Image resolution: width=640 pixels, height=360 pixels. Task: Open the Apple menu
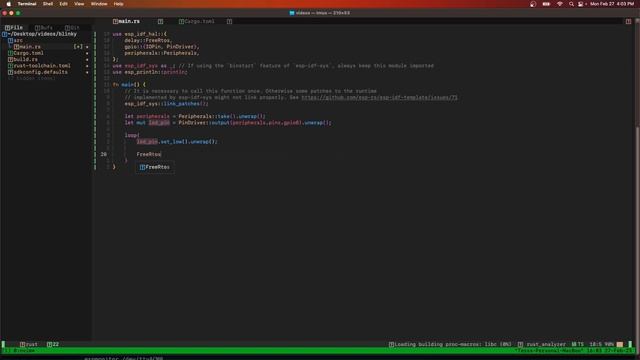click(9, 4)
